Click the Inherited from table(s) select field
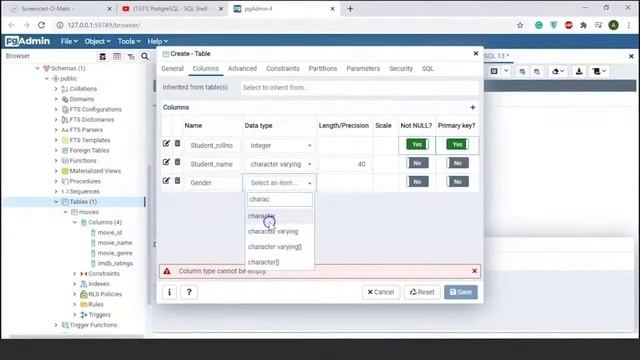The height and width of the screenshot is (360, 640). [x=359, y=87]
